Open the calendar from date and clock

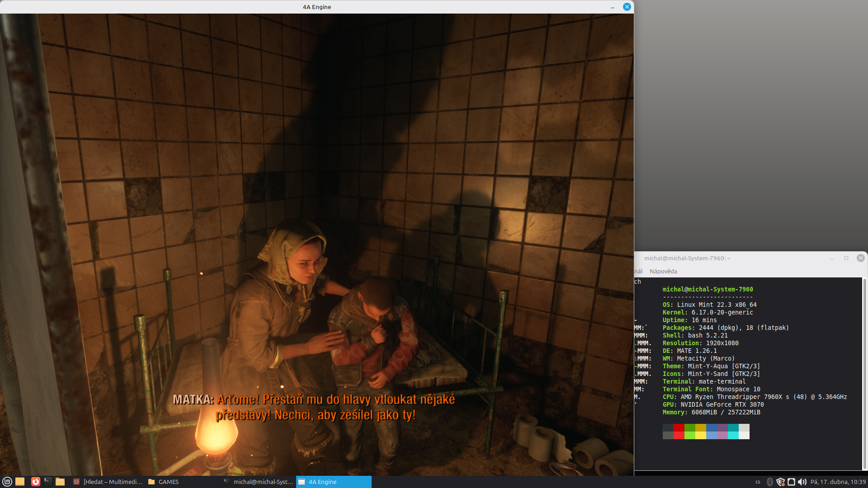tap(838, 482)
